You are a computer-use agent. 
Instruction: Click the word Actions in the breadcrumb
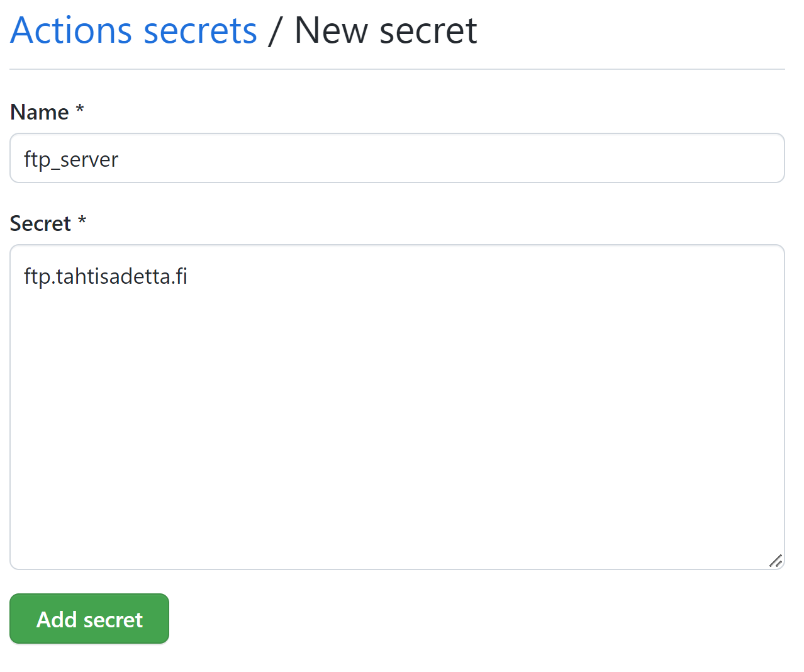(x=71, y=30)
